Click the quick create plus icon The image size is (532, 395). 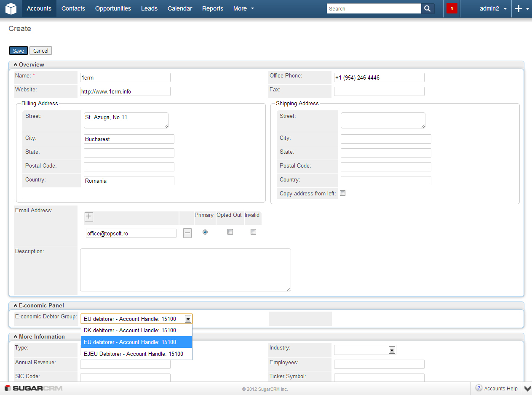[x=519, y=8]
